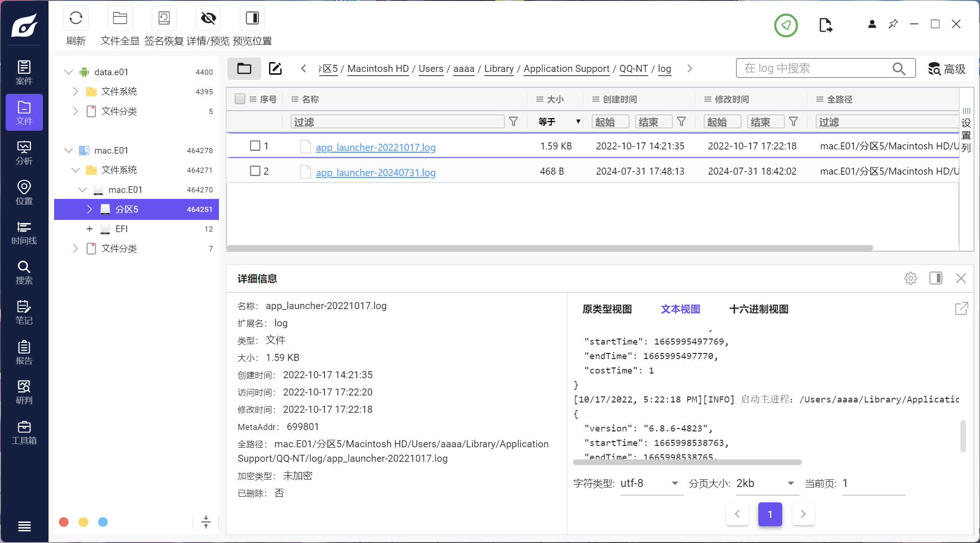The width and height of the screenshot is (980, 543).
Task: Open 高级 advanced search
Action: (947, 69)
